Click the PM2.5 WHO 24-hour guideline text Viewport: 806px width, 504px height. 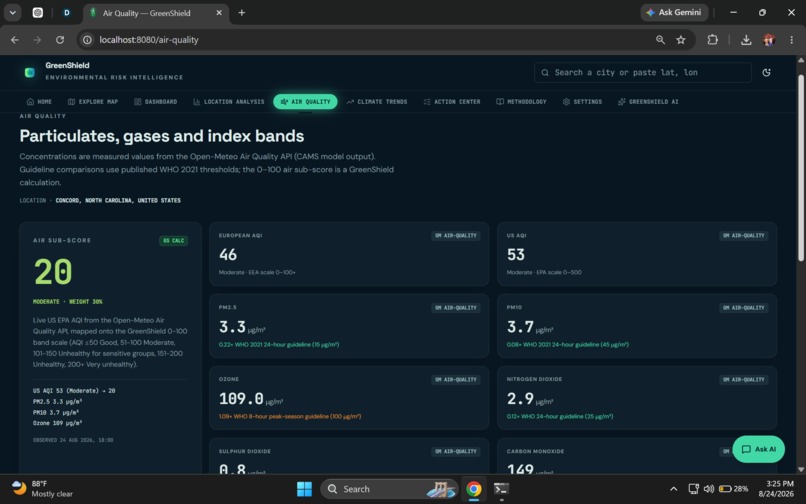[279, 345]
